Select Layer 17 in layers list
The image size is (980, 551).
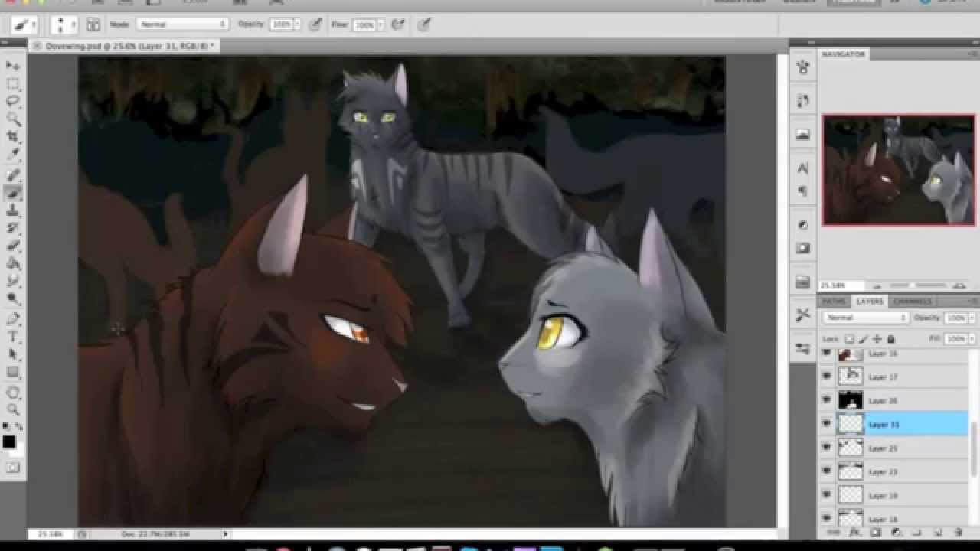pos(894,377)
